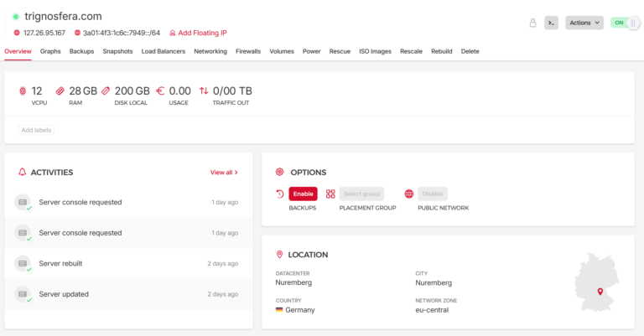Click the vCPU chip icon
This screenshot has height=336, width=644.
coord(23,90)
